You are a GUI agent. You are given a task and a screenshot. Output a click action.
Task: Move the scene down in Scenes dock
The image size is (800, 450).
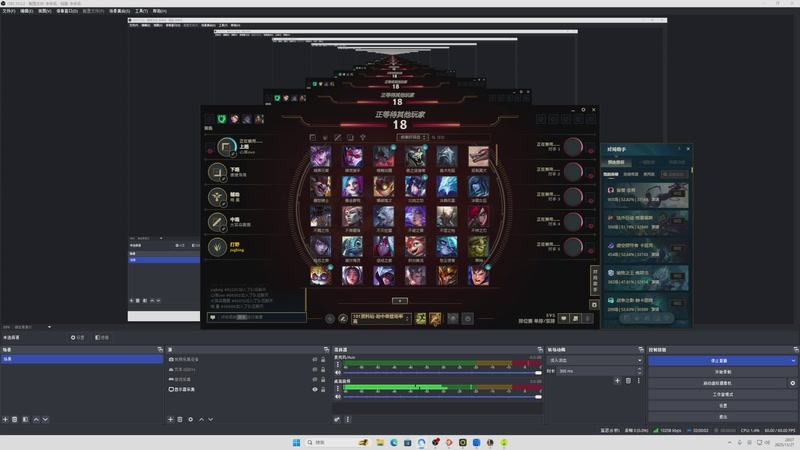click(x=45, y=419)
